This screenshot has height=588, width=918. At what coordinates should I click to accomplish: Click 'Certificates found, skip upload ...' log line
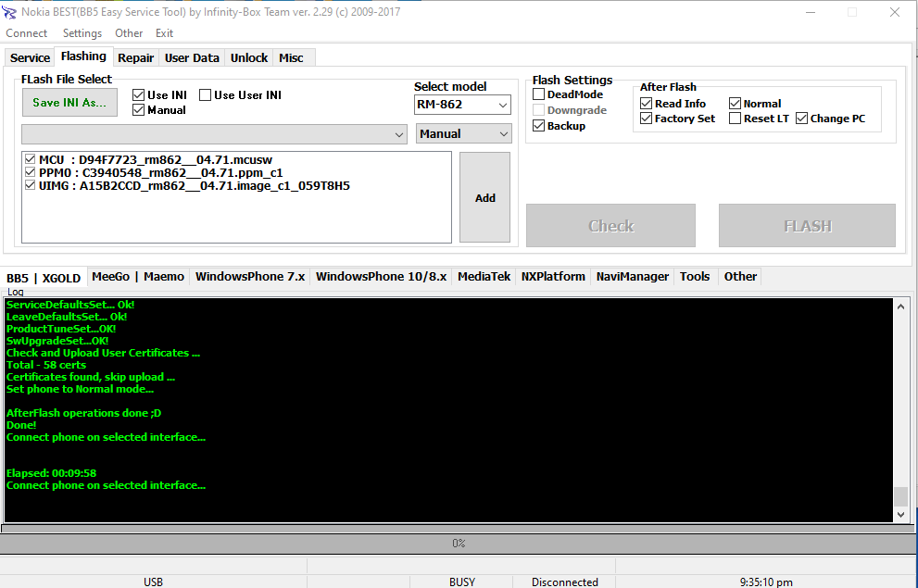(x=91, y=377)
